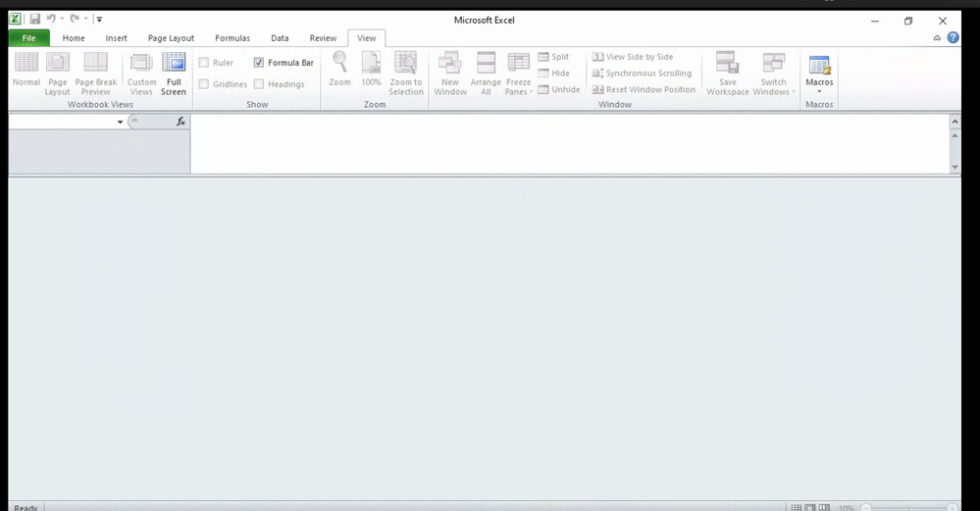Image resolution: width=980 pixels, height=511 pixels.
Task: Uncheck the Formula Bar checkbox
Action: [x=259, y=63]
